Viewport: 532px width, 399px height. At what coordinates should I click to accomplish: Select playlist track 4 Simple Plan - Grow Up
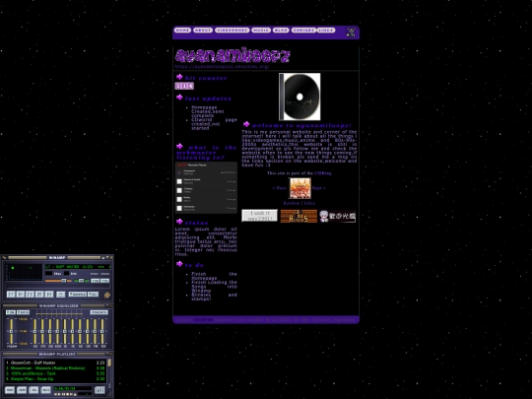coord(55,379)
